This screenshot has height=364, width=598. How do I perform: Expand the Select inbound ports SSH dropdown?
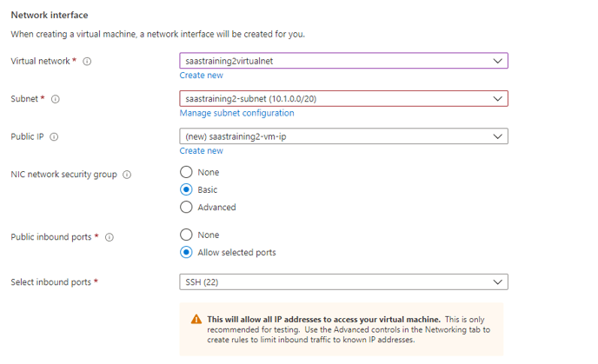tap(343, 282)
